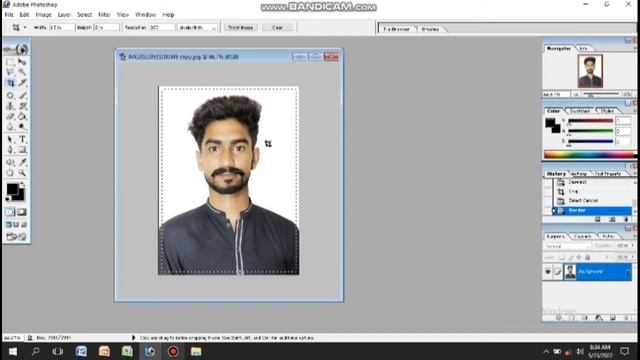The width and height of the screenshot is (640, 360).
Task: Toggle lock transparent pixels in Layers
Action: click(x=562, y=258)
